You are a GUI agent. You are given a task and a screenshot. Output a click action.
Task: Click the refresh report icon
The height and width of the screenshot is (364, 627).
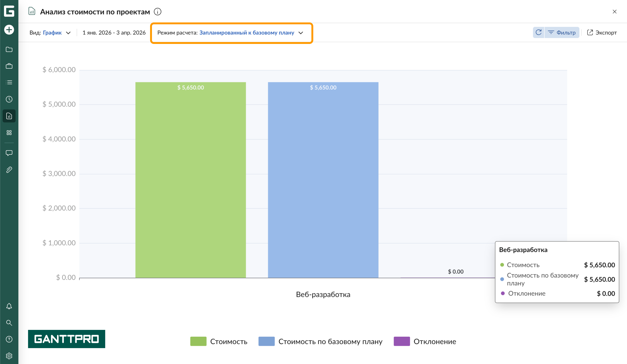[x=538, y=32]
